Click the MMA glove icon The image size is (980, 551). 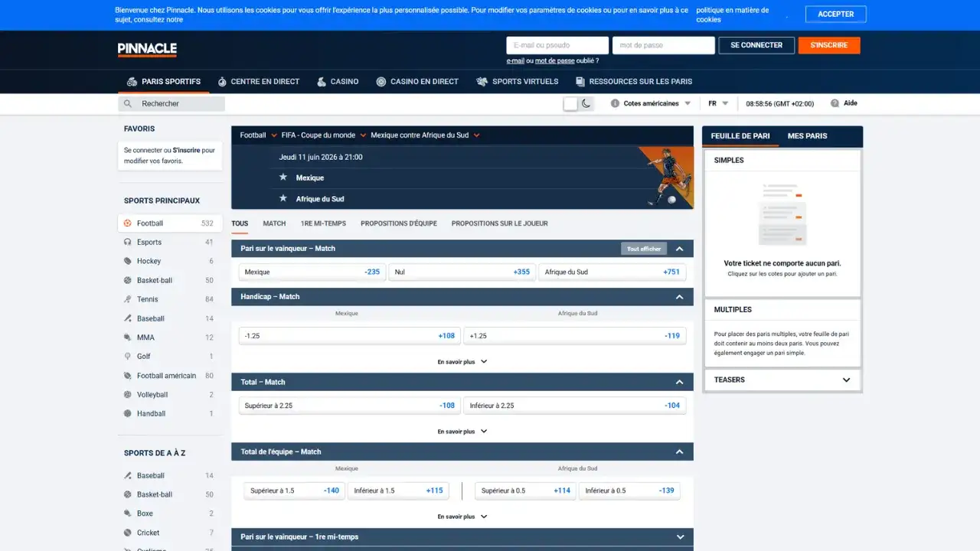128,337
